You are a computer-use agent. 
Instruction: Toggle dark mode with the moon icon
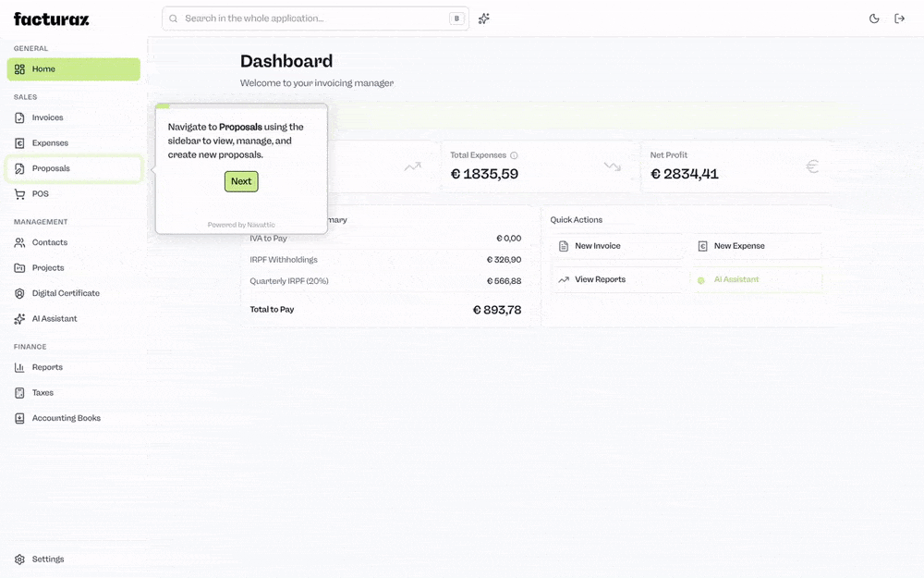tap(874, 18)
